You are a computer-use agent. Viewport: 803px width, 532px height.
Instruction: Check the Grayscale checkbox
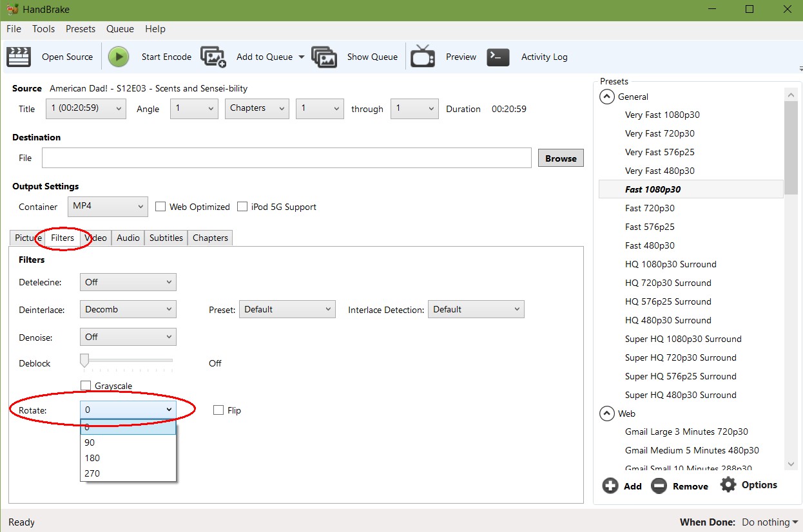pyautogui.click(x=86, y=386)
